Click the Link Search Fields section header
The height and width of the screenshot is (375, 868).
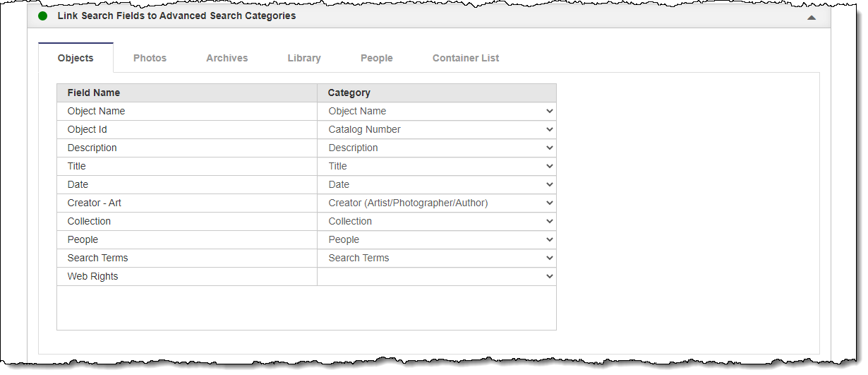coord(176,16)
